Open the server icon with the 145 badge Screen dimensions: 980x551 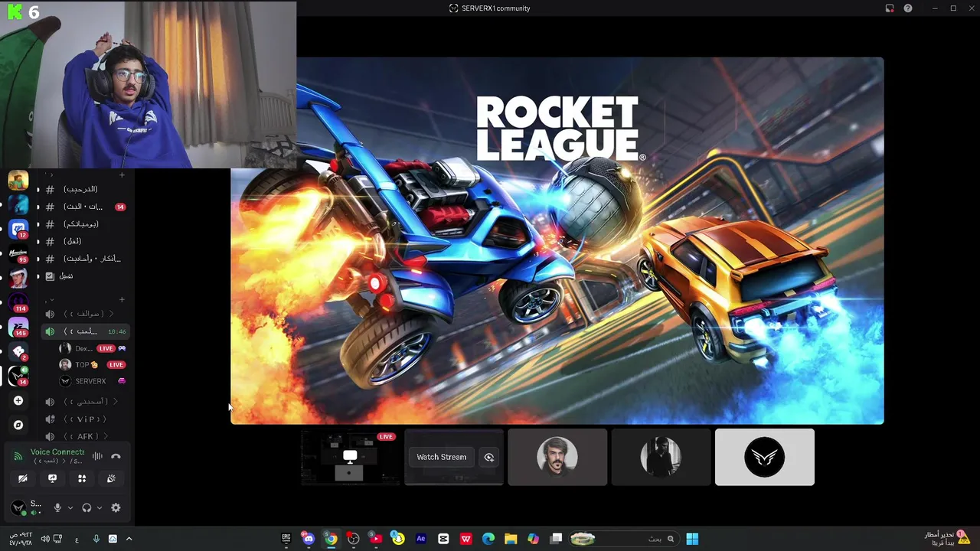(18, 327)
